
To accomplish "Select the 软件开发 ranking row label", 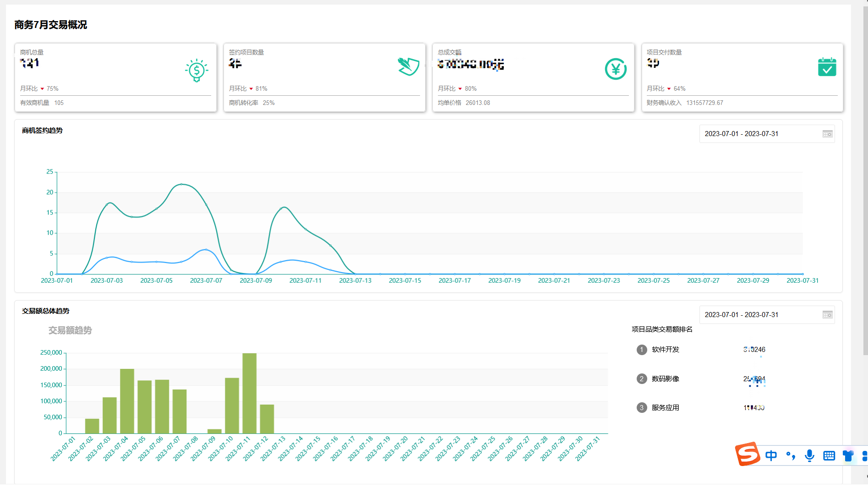I will (666, 350).
